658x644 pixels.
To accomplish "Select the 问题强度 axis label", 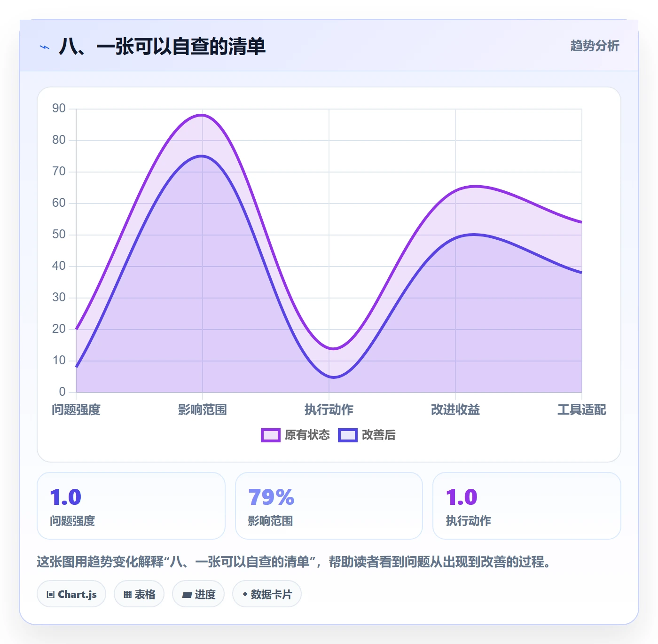I will pos(76,410).
